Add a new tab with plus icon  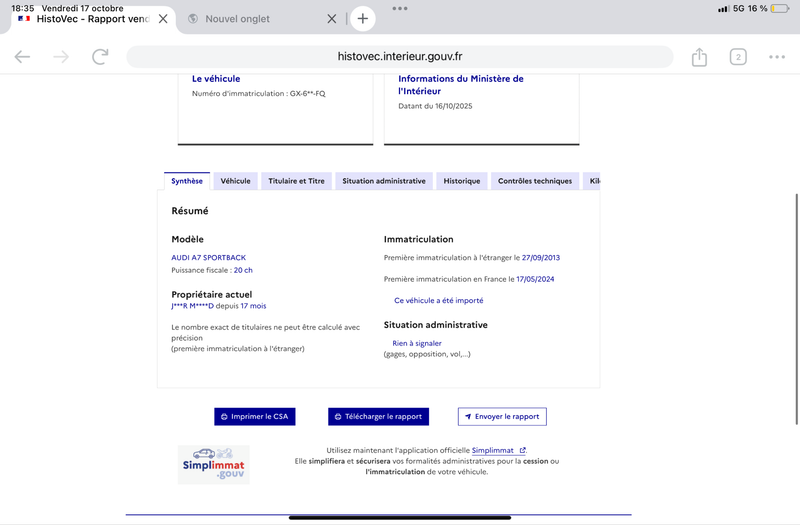pyautogui.click(x=362, y=18)
